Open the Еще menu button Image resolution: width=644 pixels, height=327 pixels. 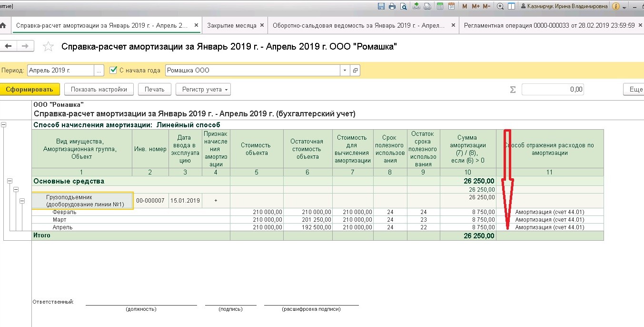634,89
